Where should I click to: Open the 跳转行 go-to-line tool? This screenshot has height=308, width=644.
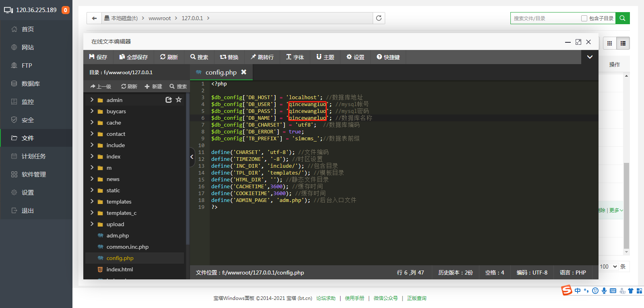point(262,57)
